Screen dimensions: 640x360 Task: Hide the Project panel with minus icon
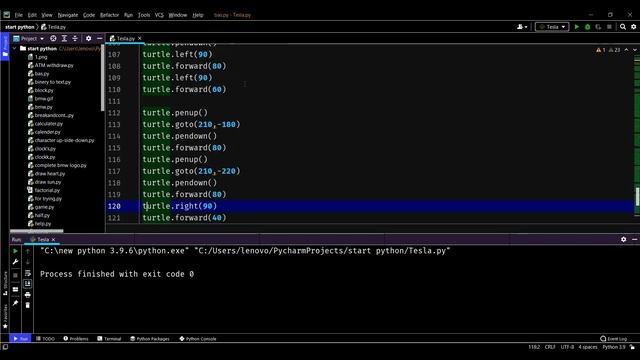(x=99, y=38)
